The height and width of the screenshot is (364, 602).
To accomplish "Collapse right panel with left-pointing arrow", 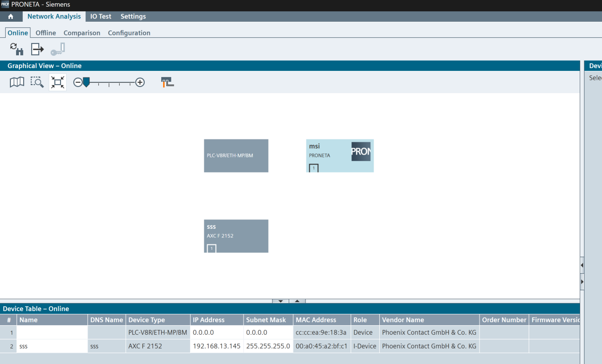I will (582, 265).
